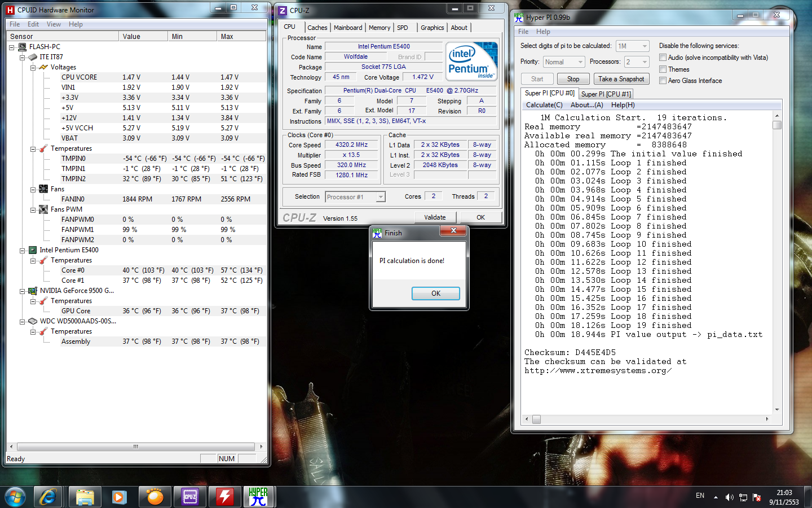Click the HWMonitor horizontal scrollbar thumb
Image resolution: width=812 pixels, height=508 pixels.
pyautogui.click(x=135, y=446)
